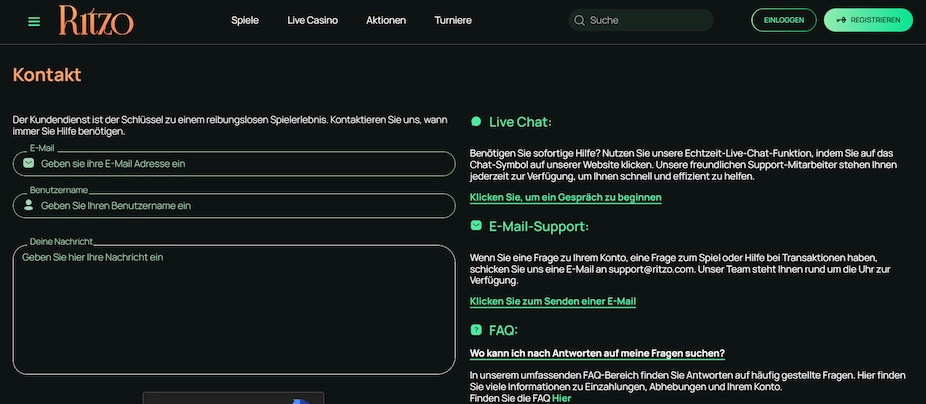926x404 pixels.
Task: Click the user icon in Benutzername field
Action: point(28,205)
